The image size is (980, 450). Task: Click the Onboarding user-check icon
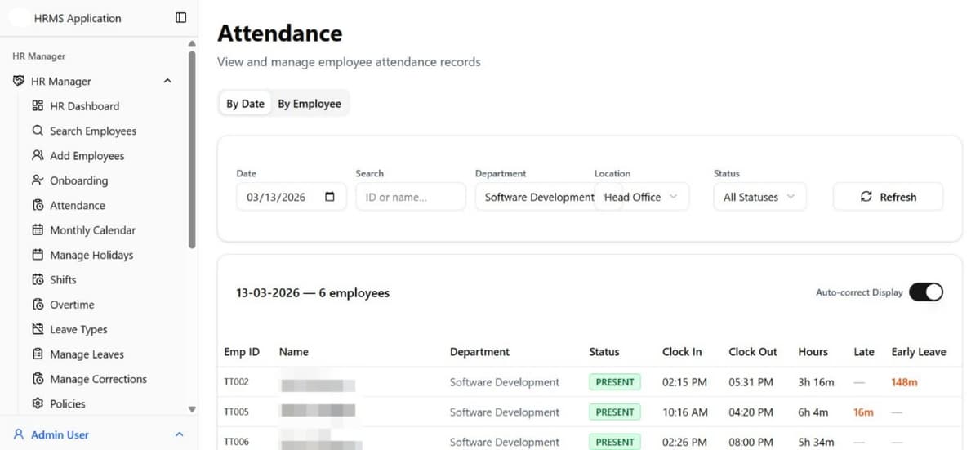(38, 180)
